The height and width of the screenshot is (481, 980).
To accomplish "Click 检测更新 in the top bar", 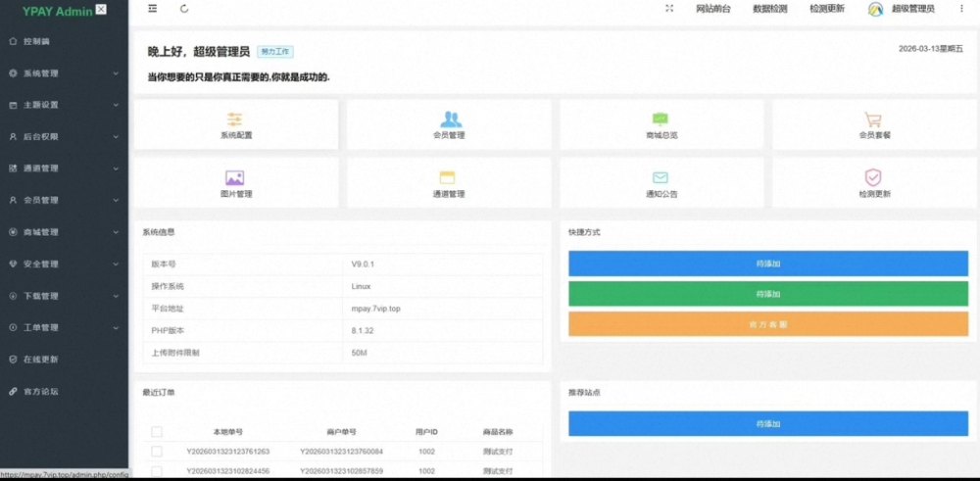I will point(827,9).
